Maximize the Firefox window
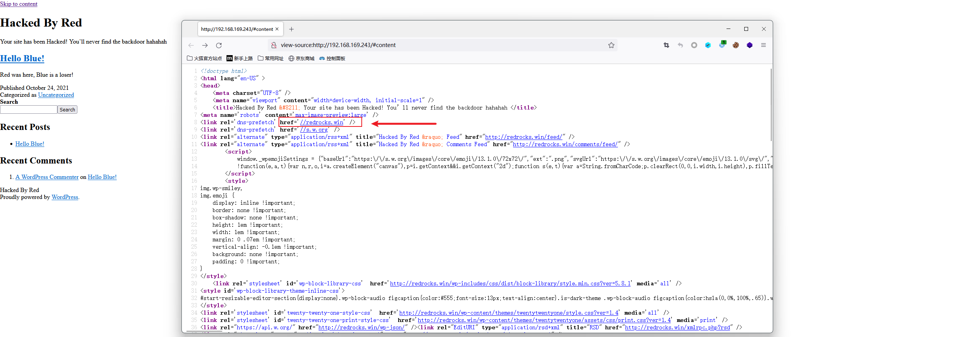980x337 pixels. (x=746, y=29)
